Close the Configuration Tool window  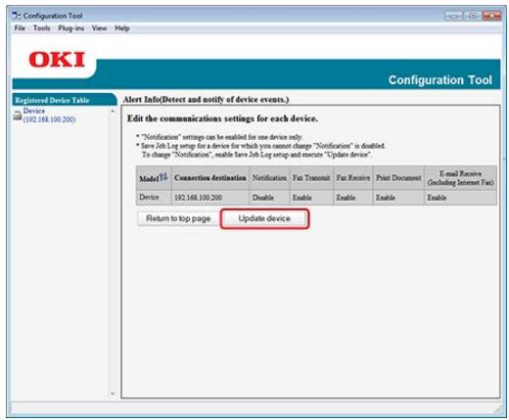pyautogui.click(x=491, y=16)
